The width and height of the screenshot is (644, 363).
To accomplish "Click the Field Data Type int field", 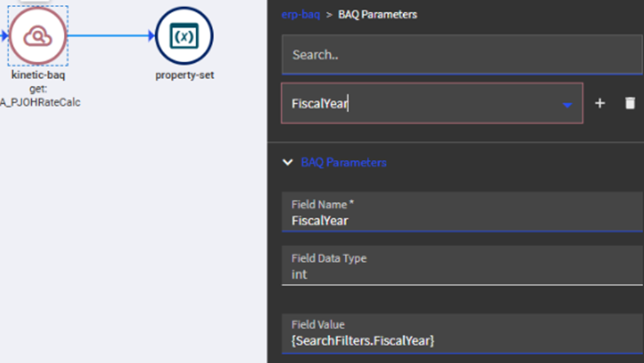I will 461,274.
